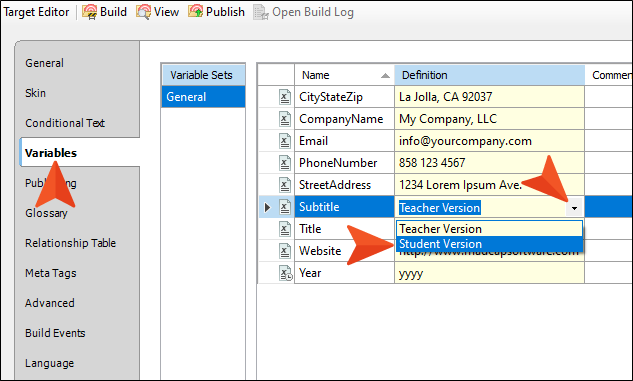
Task: Click the Year date-time variable icon
Action: pyautogui.click(x=285, y=273)
